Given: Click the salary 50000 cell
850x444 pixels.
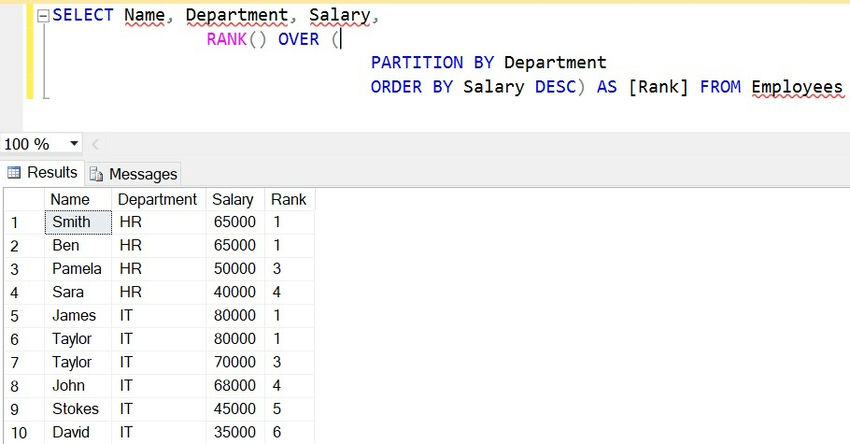Looking at the screenshot, I should coord(235,269).
